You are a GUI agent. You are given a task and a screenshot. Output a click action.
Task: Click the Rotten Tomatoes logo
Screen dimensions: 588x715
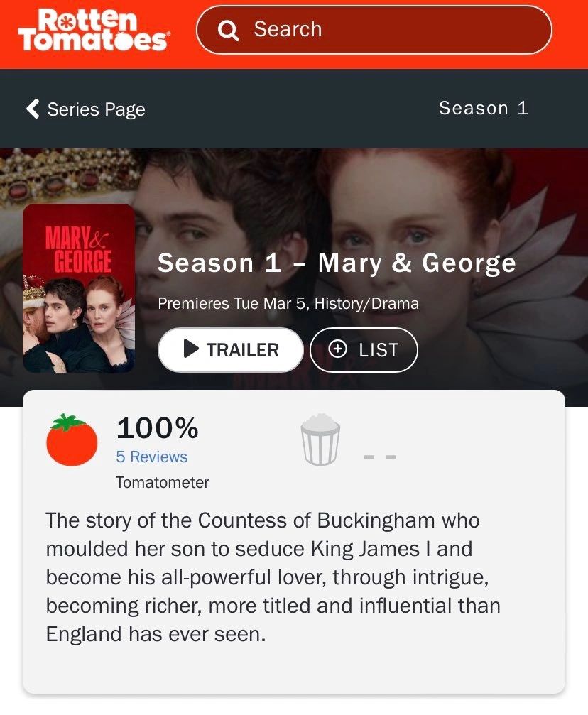pos(94,30)
